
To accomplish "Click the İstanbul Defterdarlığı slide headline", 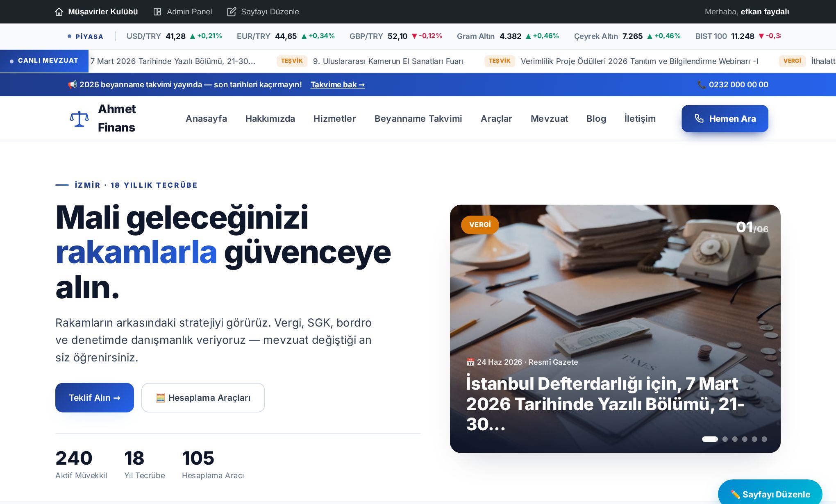I will 605,404.
